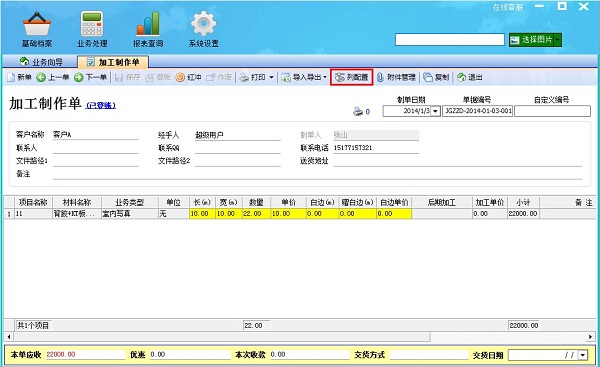Select the 室内写真 cell in row 1
This screenshot has width=600, height=367.
(129, 214)
